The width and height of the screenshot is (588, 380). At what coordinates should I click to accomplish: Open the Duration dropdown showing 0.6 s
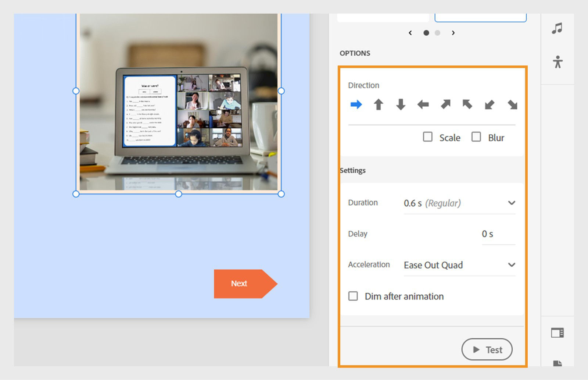459,203
